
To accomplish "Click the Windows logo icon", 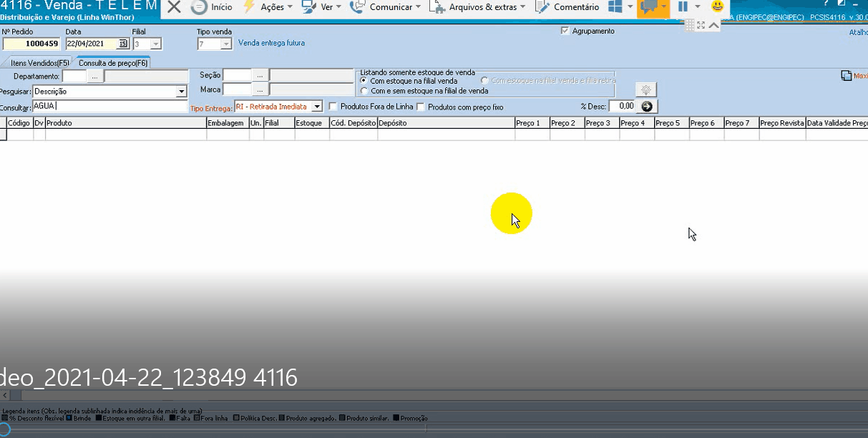I will pos(615,6).
